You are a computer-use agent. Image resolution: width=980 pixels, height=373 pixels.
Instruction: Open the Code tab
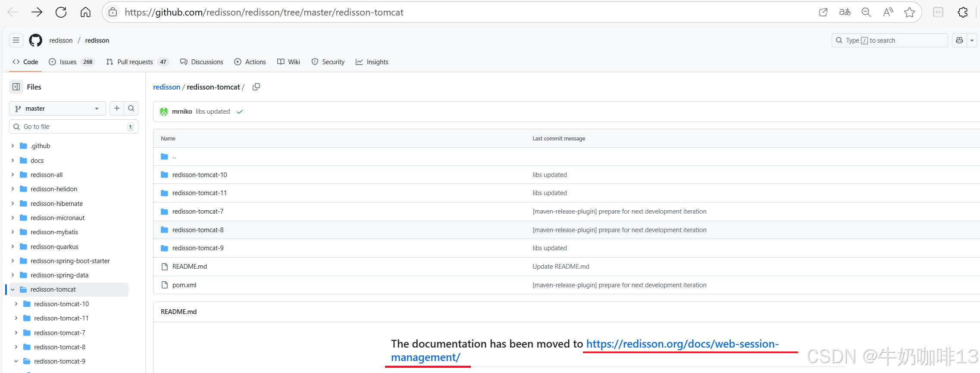coord(25,62)
